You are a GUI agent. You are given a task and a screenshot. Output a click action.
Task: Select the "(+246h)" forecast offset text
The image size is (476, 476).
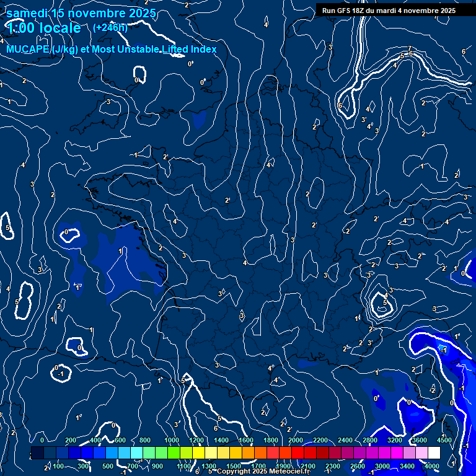(110, 27)
